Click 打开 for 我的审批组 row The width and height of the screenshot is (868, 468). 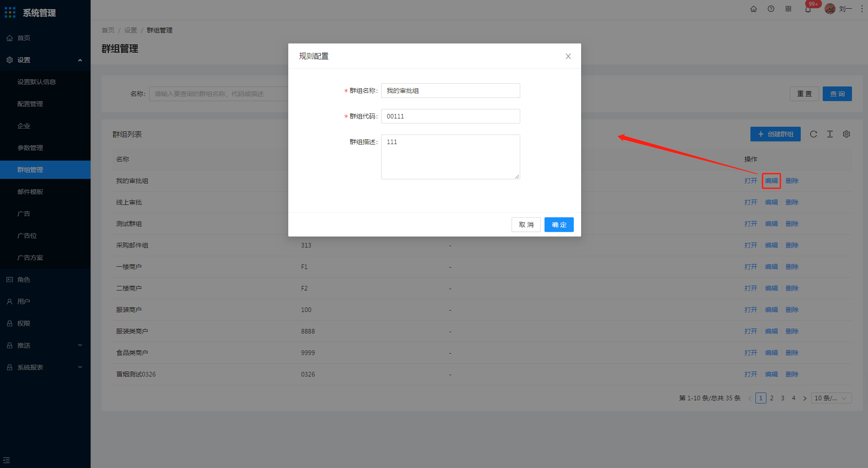click(x=751, y=181)
